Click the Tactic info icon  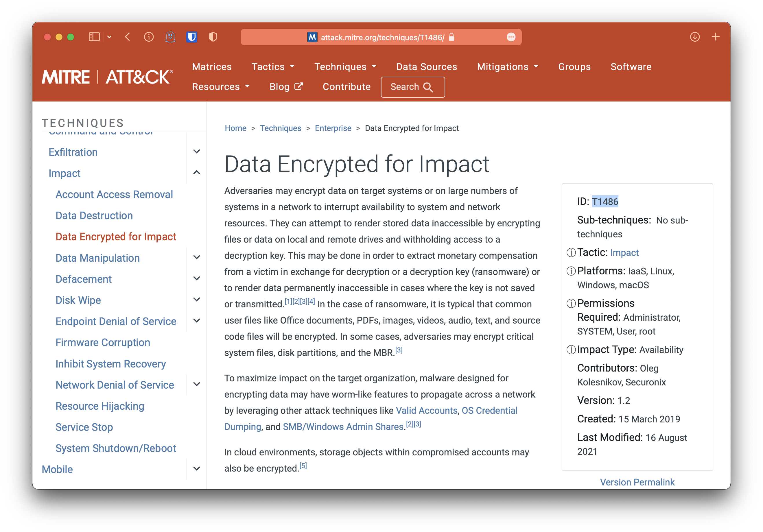[x=571, y=253]
